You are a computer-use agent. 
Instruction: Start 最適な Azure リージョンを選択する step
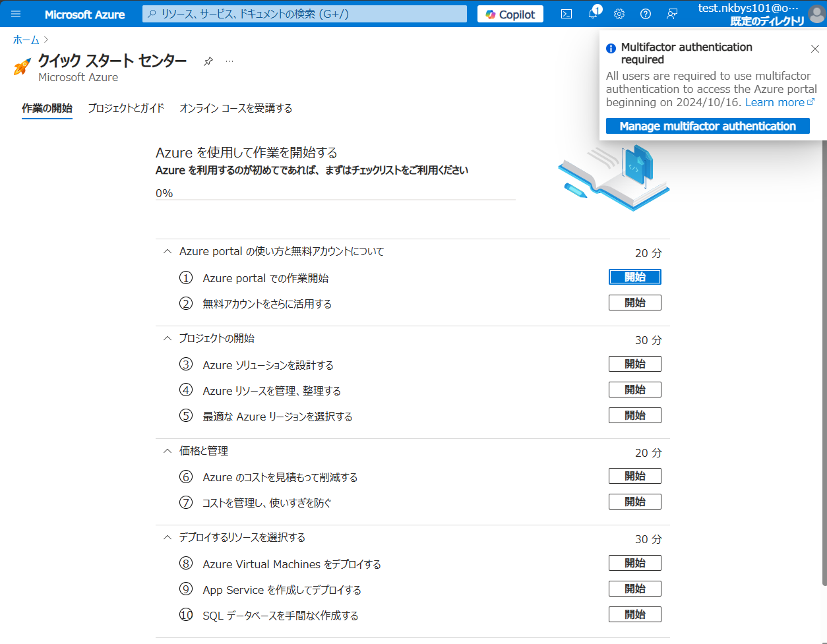pyautogui.click(x=634, y=415)
